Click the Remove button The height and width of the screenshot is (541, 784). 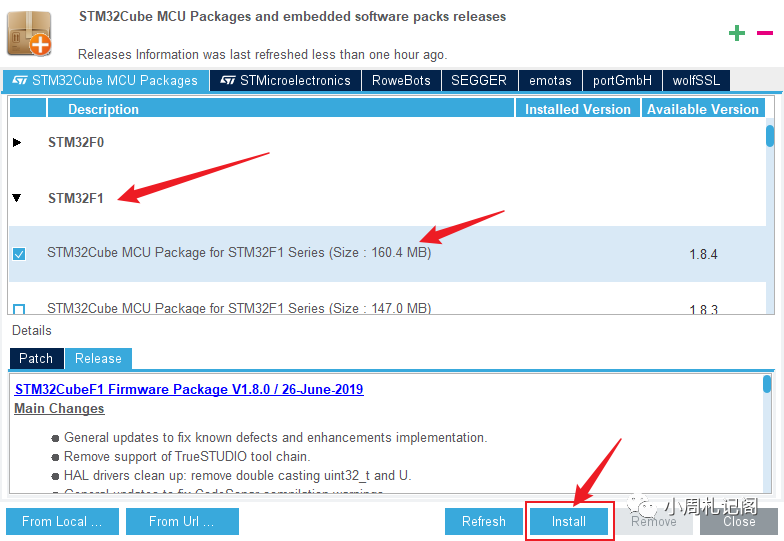[654, 522]
